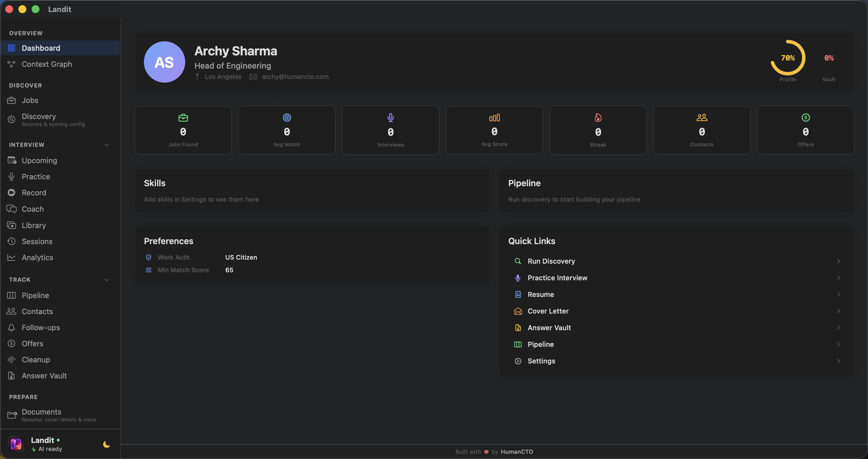Select the Jobs briefcase icon

[11, 100]
